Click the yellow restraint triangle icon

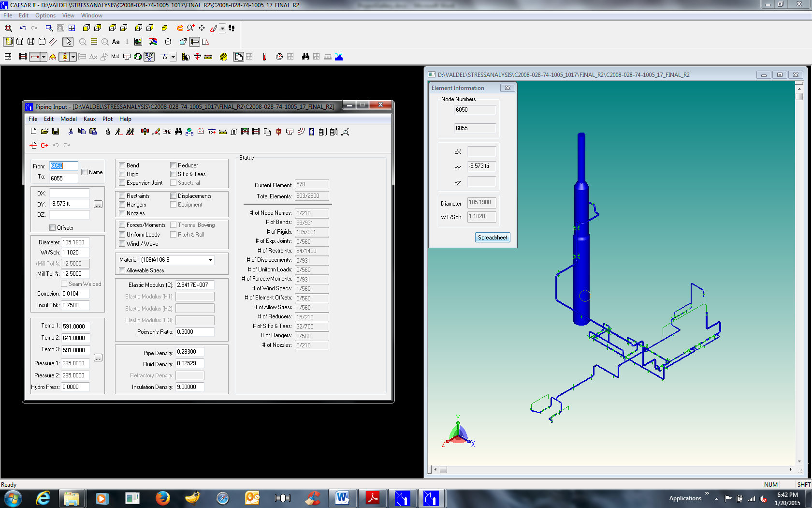(x=53, y=57)
